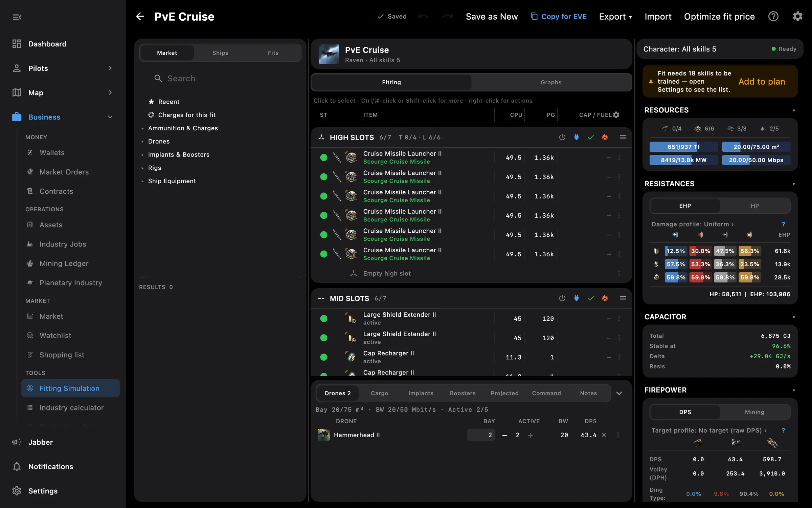Switch to the Graphs tab

[551, 82]
